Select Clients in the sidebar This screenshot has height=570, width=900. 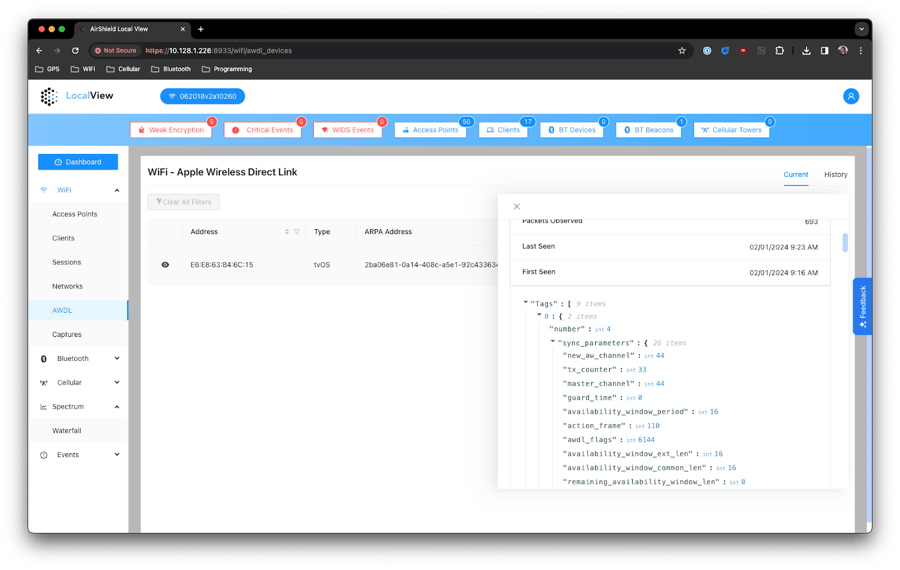coord(63,238)
